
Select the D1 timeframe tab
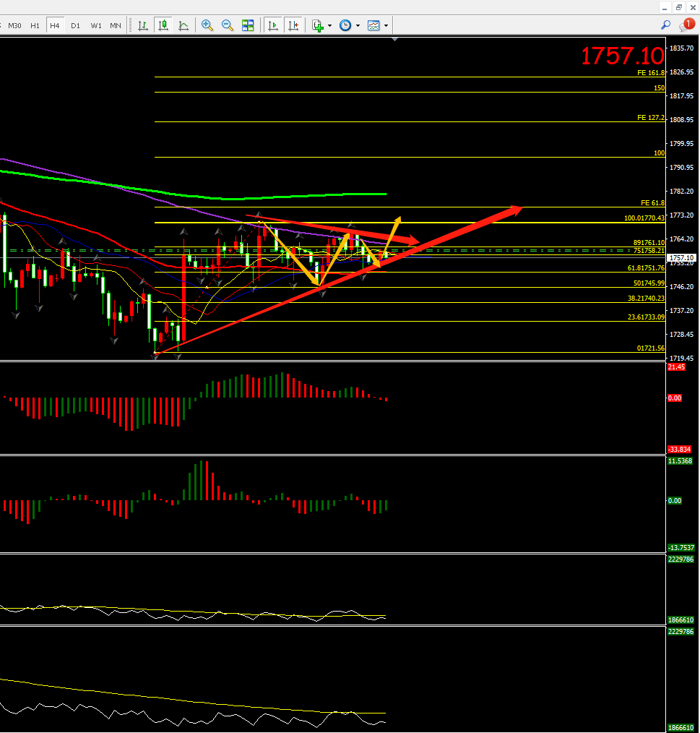click(x=75, y=25)
